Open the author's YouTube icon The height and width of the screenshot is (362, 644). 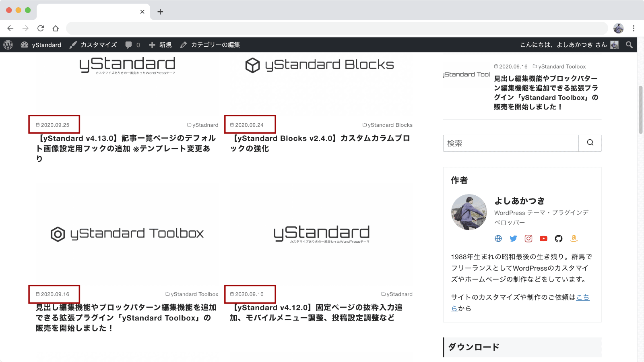click(x=543, y=238)
